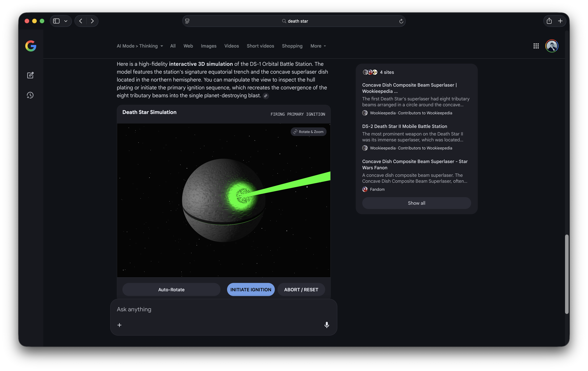Switch to the Short videos tab
Image resolution: width=588 pixels, height=371 pixels.
260,46
